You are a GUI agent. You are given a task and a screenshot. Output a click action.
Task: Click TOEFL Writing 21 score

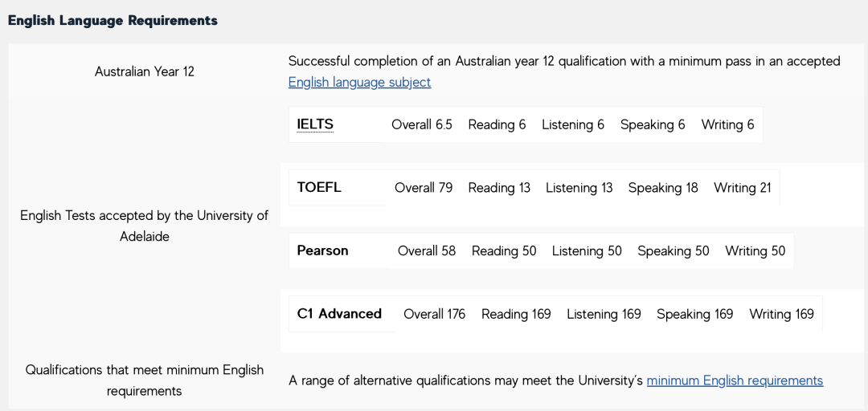[x=743, y=188]
